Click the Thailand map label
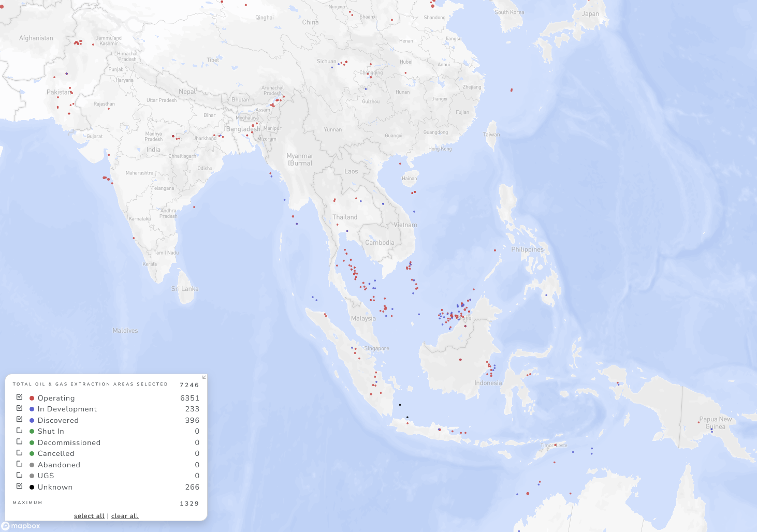This screenshot has height=532, width=757. [345, 217]
